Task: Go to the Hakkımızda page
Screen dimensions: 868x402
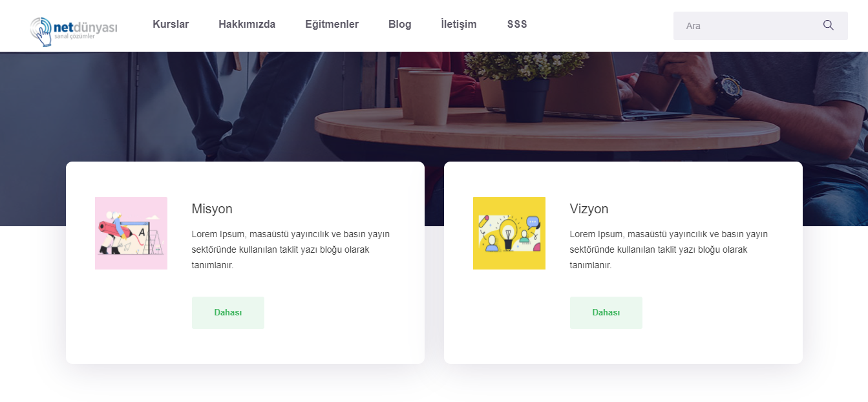Action: [247, 24]
